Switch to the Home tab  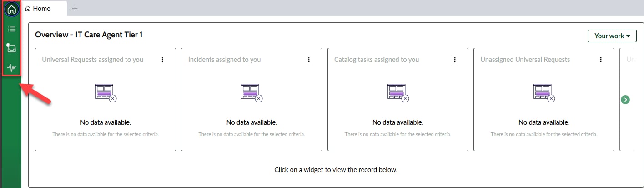pyautogui.click(x=41, y=8)
